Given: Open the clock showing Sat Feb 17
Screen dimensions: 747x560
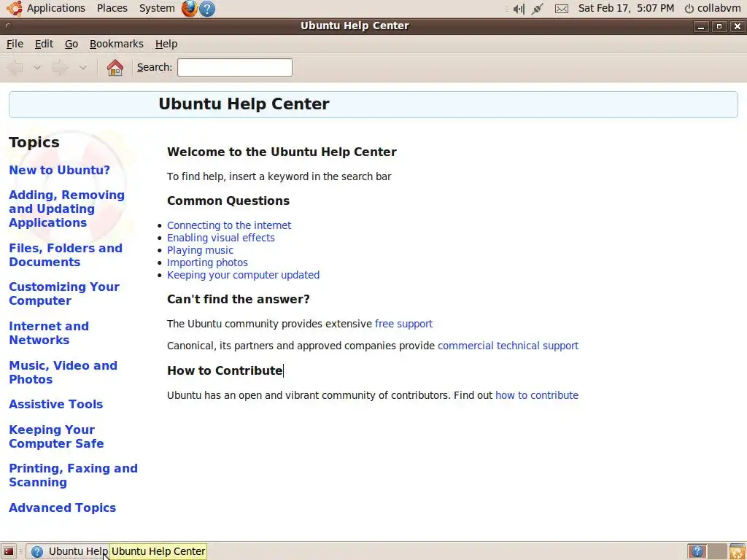Looking at the screenshot, I should pyautogui.click(x=626, y=8).
